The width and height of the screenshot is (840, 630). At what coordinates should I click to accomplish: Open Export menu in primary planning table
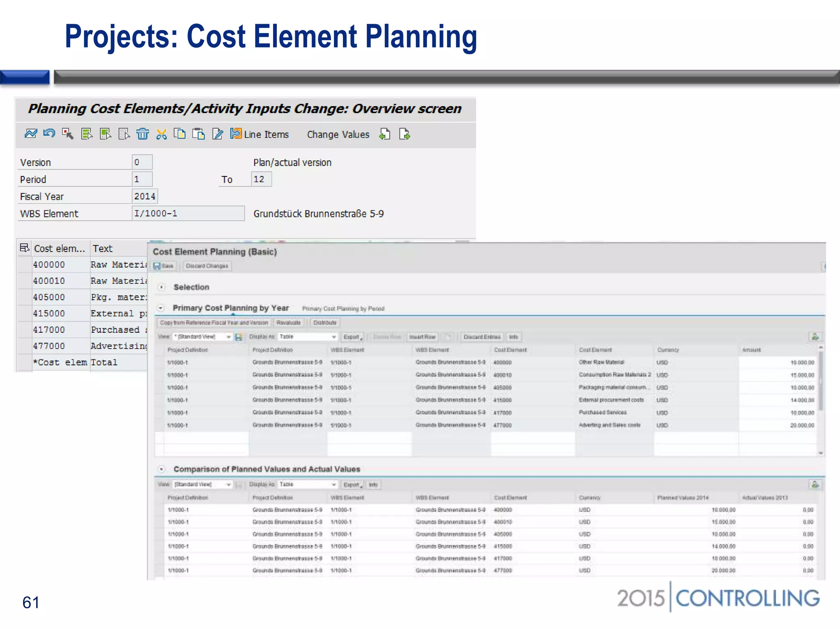353,337
